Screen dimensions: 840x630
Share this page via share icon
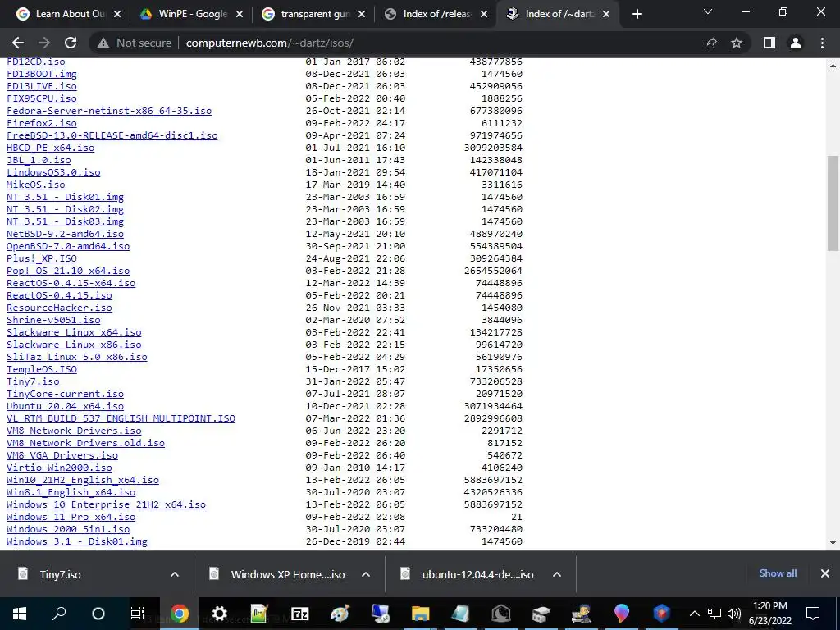click(710, 43)
